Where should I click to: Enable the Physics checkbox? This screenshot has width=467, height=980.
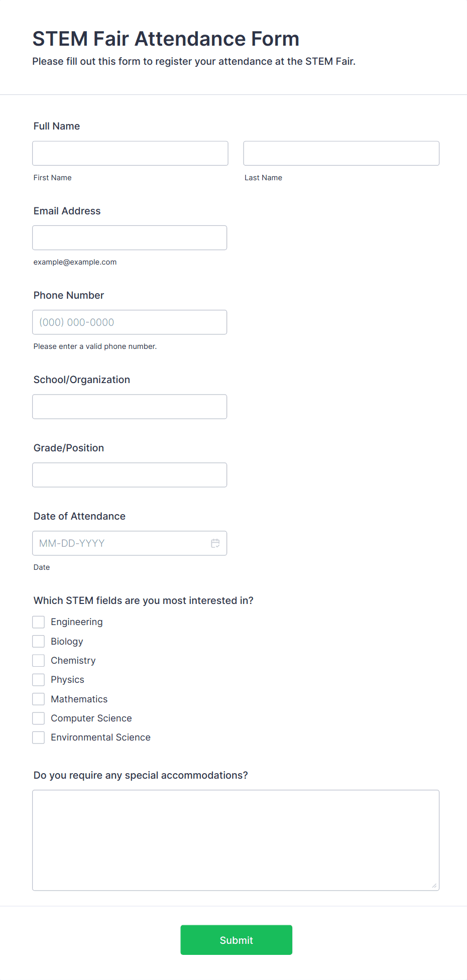[x=39, y=680]
